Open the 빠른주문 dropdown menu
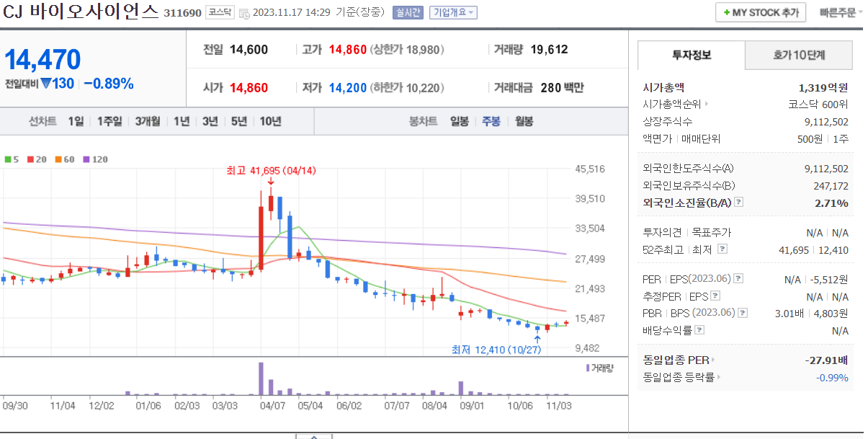This screenshot has height=439, width=868. point(841,12)
